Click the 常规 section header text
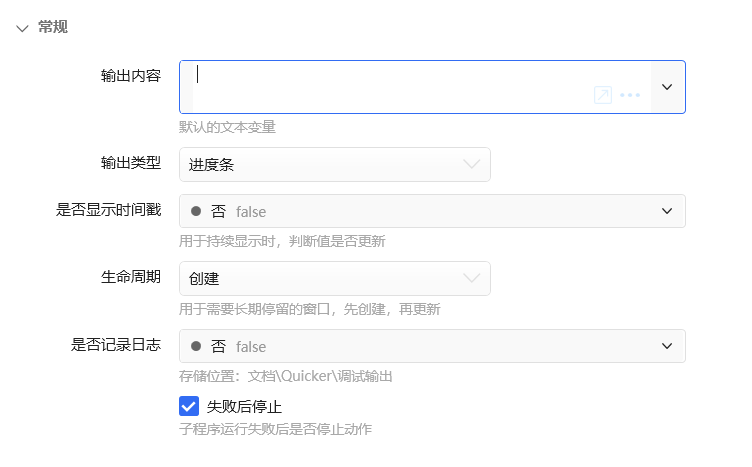 tap(53, 27)
